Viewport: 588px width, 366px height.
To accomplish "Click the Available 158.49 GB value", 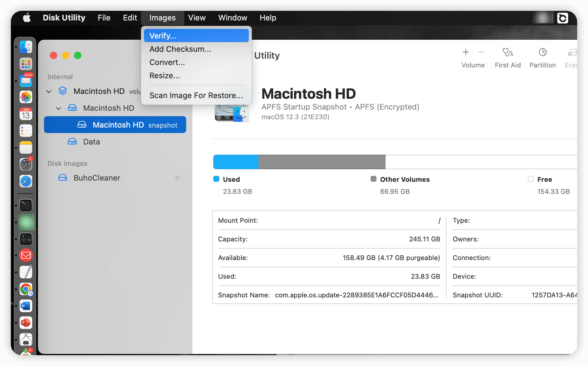I will [391, 258].
